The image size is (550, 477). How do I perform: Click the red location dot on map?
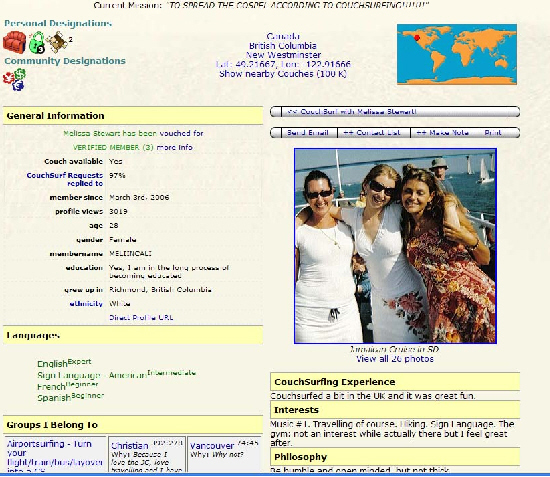[x=417, y=38]
